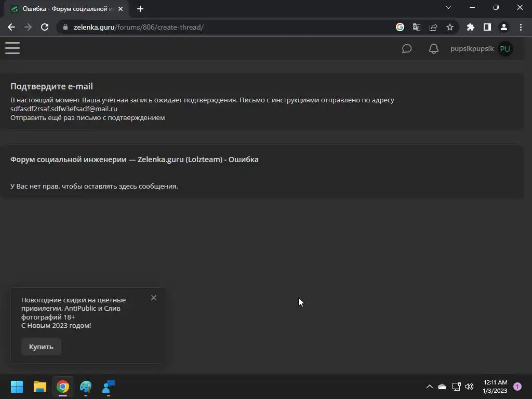532x399 pixels.
Task: View site info via the lock icon
Action: pos(65,27)
